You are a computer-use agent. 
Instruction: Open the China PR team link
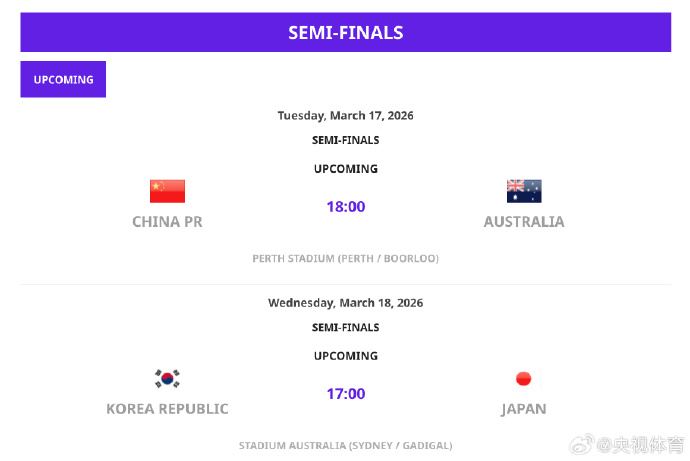click(x=167, y=222)
